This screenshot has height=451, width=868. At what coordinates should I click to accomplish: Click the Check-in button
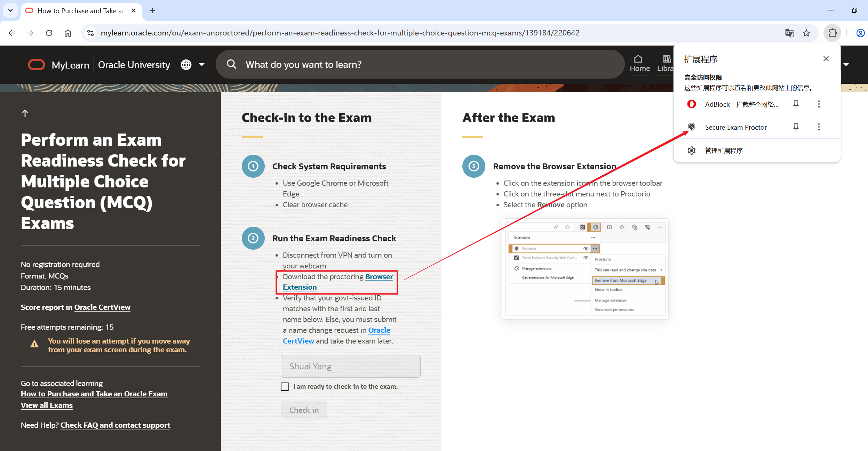[304, 410]
